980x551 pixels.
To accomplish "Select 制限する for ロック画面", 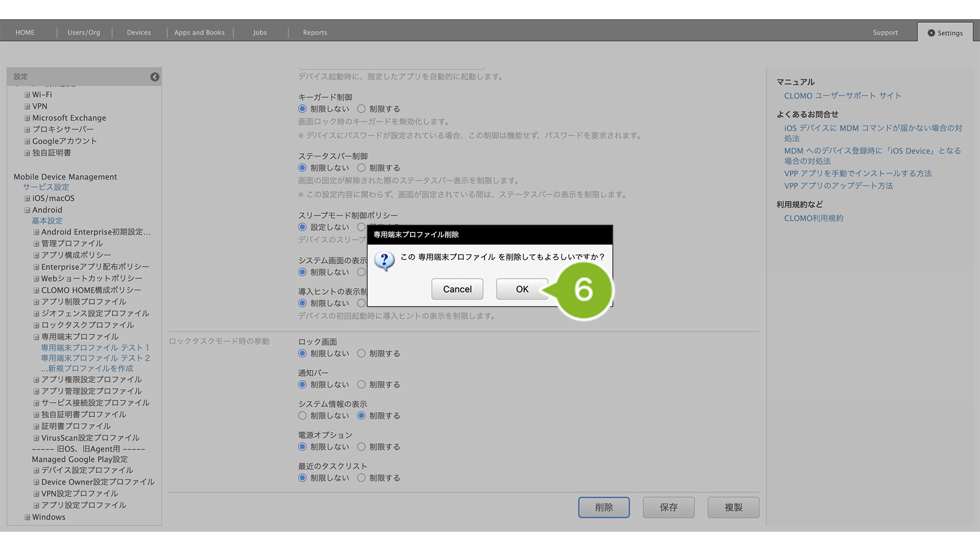I will tap(362, 354).
